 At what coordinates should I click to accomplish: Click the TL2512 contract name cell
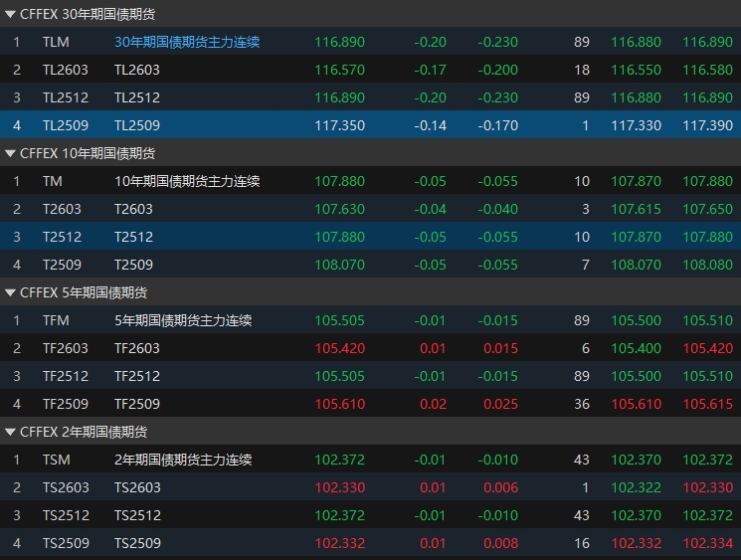click(x=137, y=97)
